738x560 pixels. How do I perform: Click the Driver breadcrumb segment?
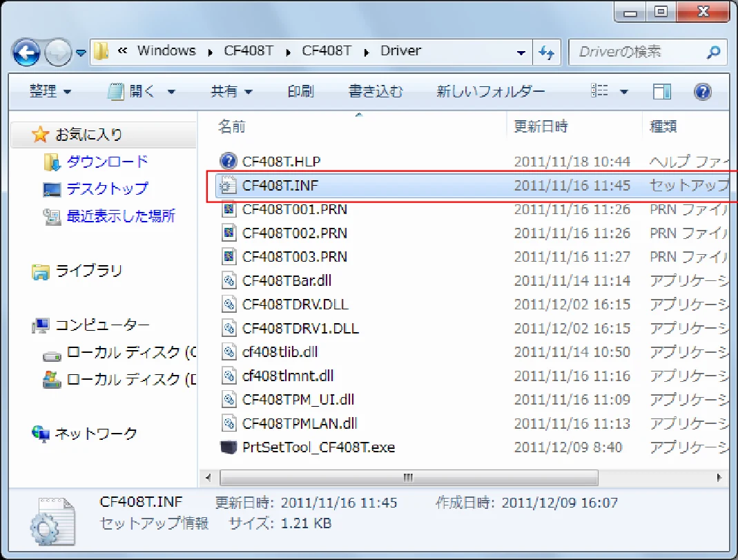[400, 50]
